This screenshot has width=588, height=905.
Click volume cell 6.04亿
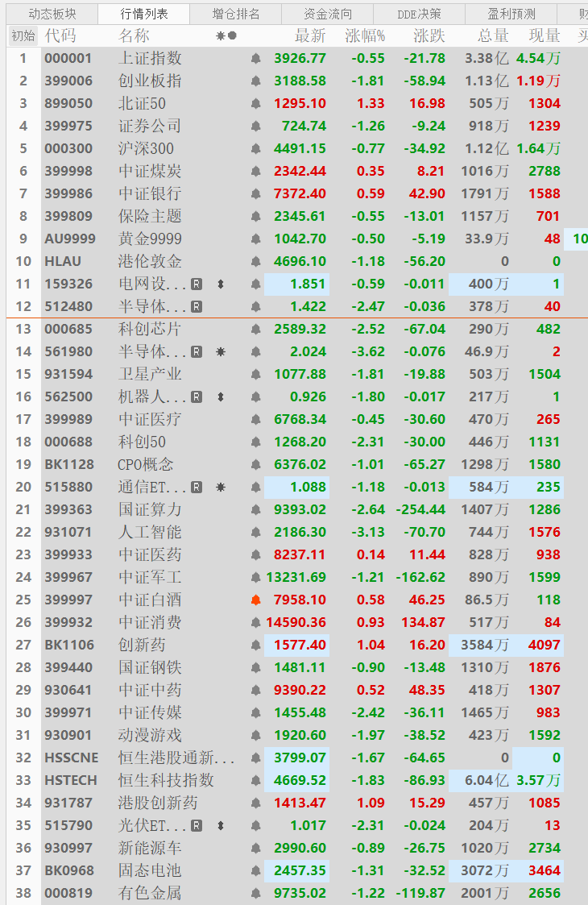(x=487, y=780)
